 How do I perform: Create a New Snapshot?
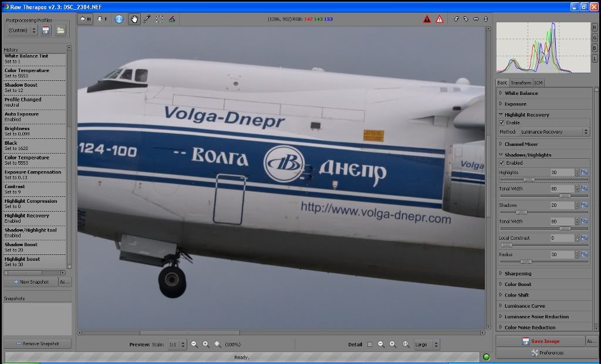pos(31,282)
